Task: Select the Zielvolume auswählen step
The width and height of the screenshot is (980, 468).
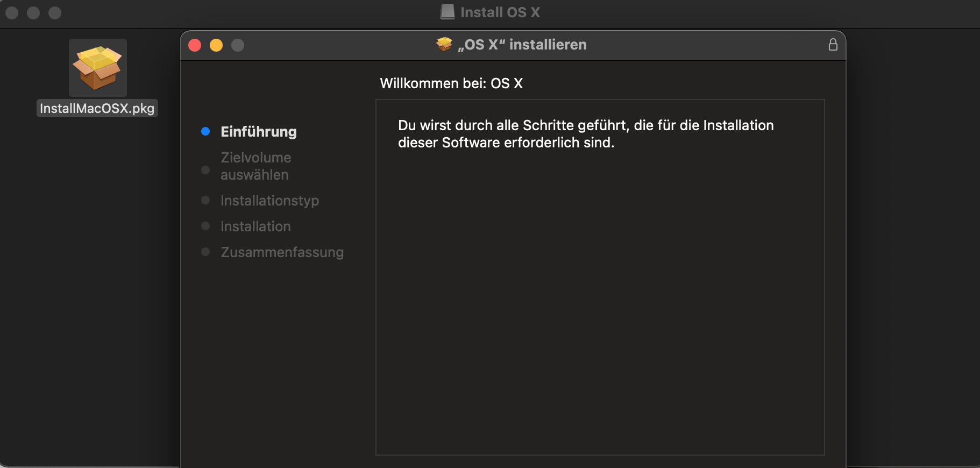Action: tap(255, 166)
